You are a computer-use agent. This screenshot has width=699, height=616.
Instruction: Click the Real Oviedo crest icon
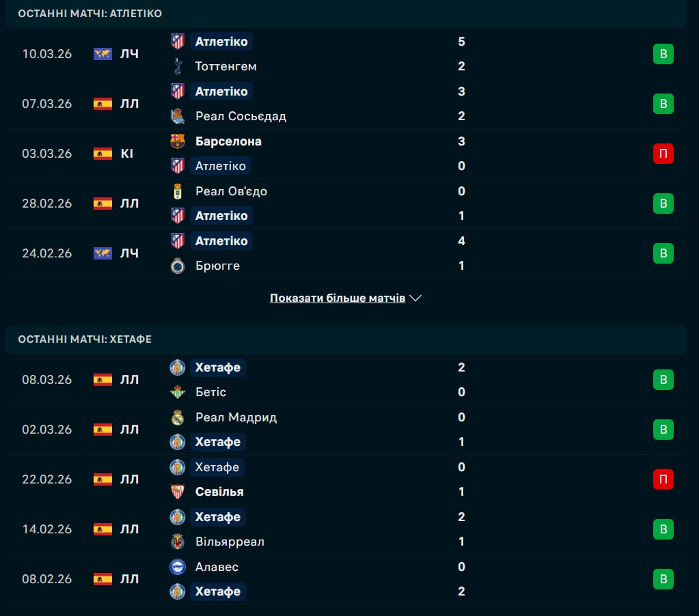point(178,191)
